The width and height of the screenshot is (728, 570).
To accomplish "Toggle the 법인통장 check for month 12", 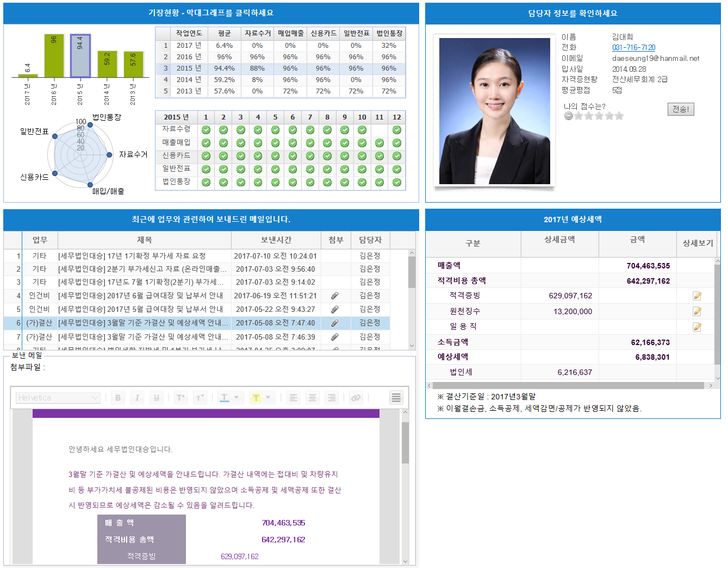I will click(397, 183).
